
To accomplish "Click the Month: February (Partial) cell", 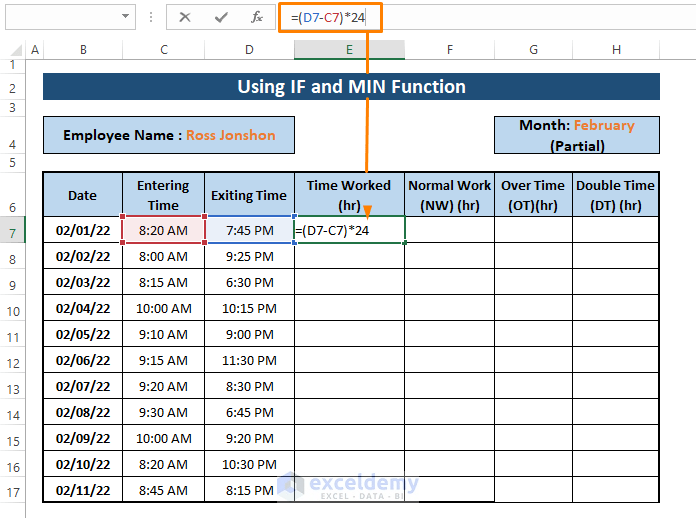I will pos(577,135).
